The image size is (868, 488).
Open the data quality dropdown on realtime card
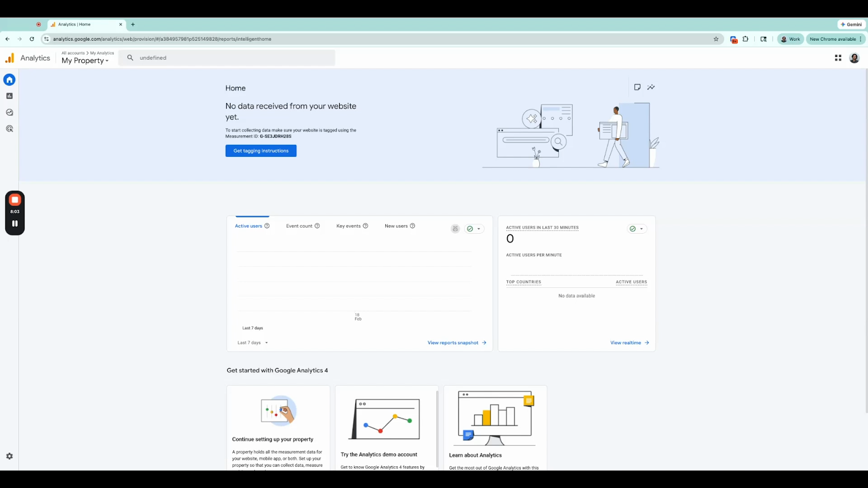coord(637,229)
